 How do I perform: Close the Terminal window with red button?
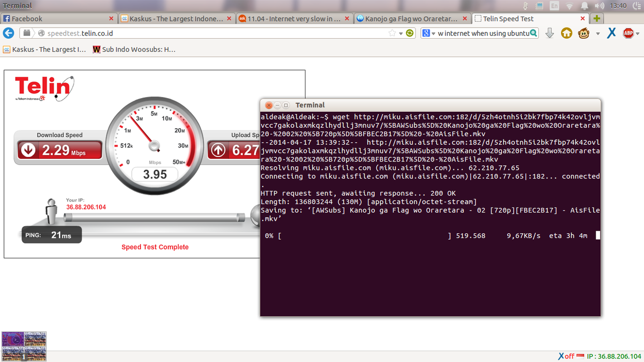pyautogui.click(x=269, y=105)
